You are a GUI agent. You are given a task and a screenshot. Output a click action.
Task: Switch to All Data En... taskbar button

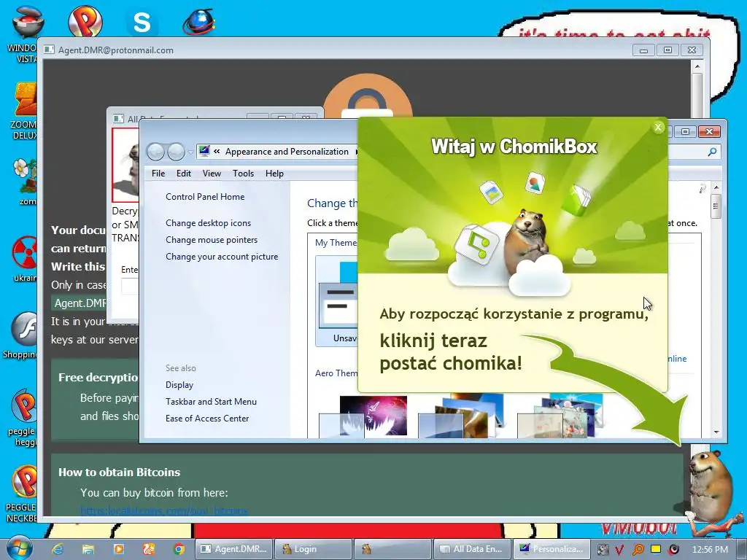pos(472,549)
